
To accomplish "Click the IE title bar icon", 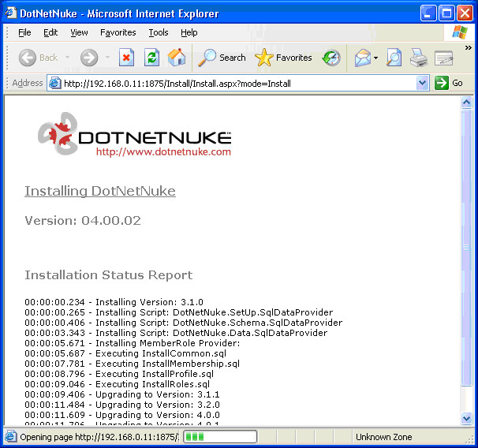I will 11,13.
